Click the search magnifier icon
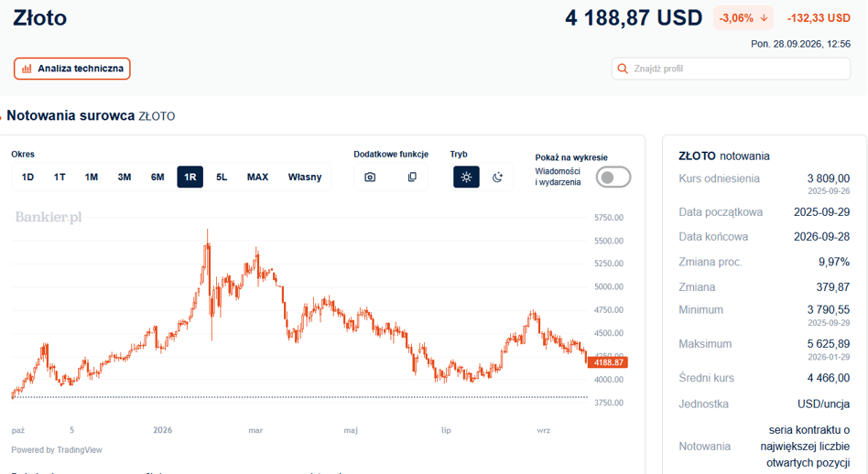Screen dimensions: 868x474 623,69
